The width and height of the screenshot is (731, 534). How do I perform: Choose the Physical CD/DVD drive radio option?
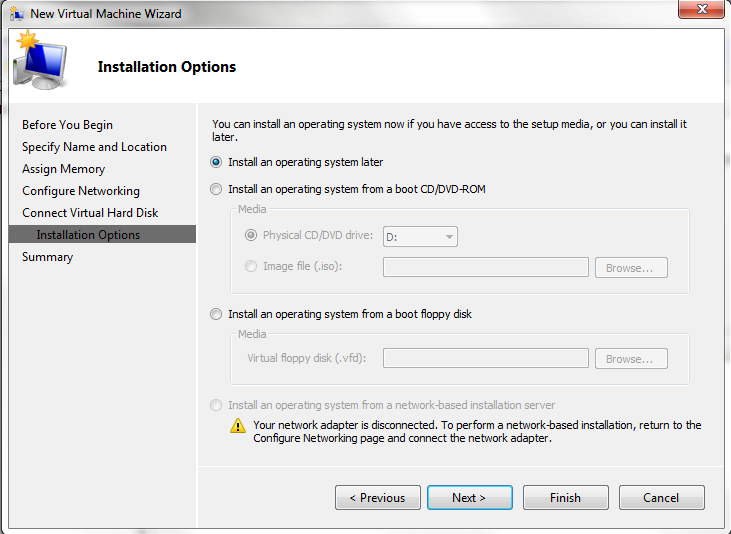coord(251,235)
